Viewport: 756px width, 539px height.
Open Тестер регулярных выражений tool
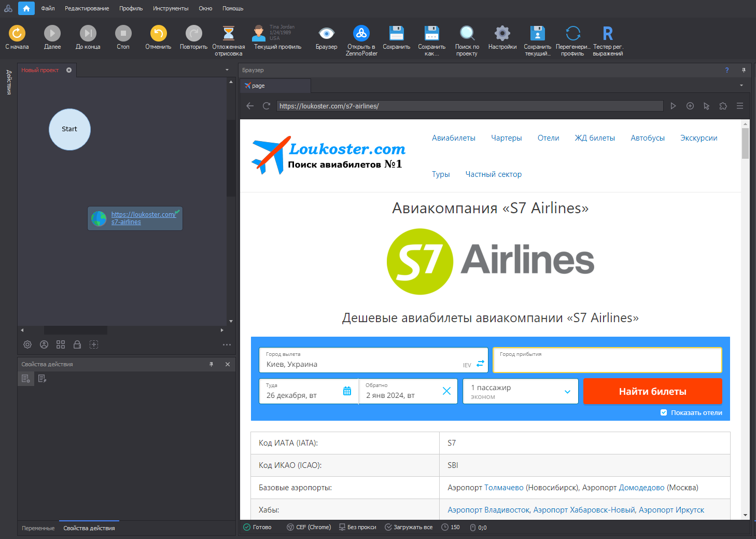608,34
